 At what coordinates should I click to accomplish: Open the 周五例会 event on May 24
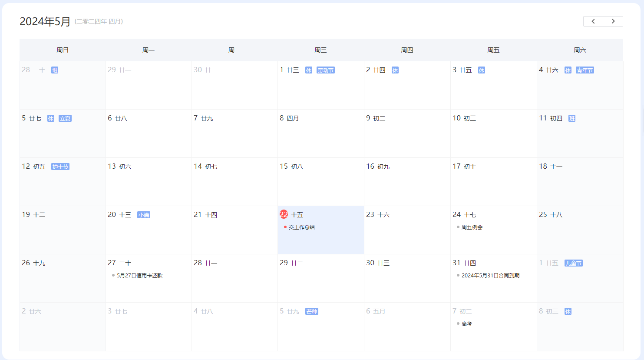[x=472, y=227]
